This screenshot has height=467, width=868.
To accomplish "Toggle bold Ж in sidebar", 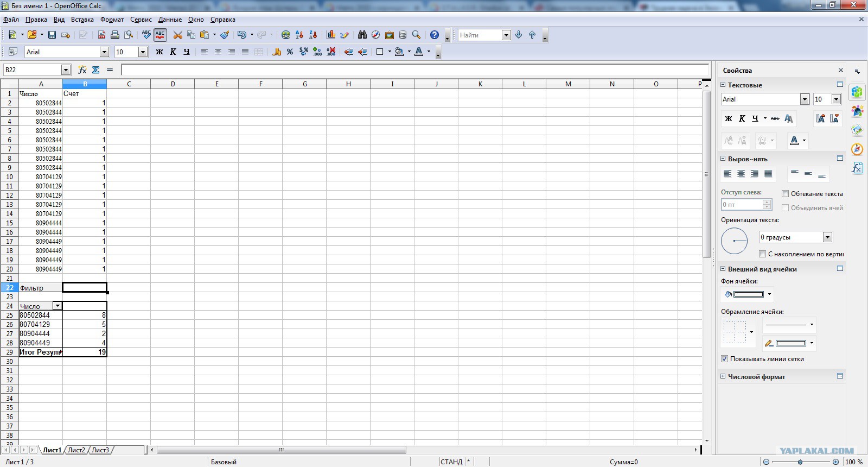I will click(729, 118).
